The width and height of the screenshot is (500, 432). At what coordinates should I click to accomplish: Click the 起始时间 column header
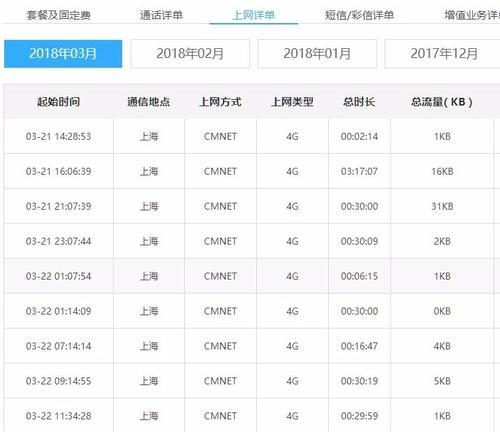pyautogui.click(x=58, y=102)
